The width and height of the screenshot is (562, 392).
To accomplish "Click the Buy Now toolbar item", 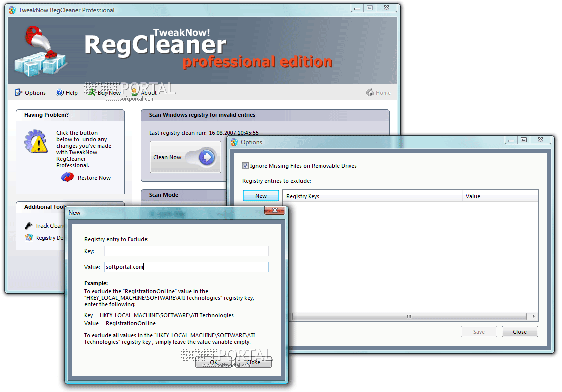I will pyautogui.click(x=105, y=92).
